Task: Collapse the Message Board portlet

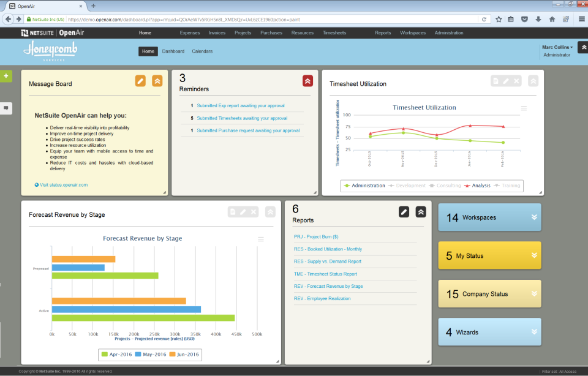Action: (158, 80)
